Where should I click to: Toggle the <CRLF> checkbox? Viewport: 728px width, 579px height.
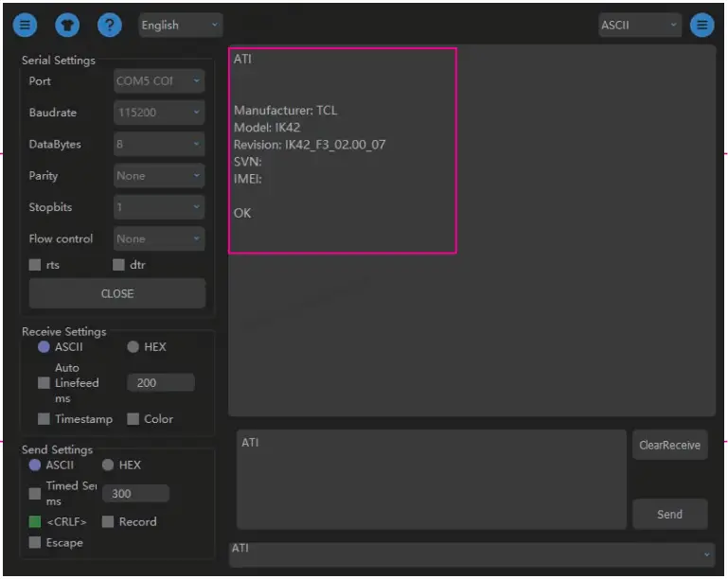point(35,521)
